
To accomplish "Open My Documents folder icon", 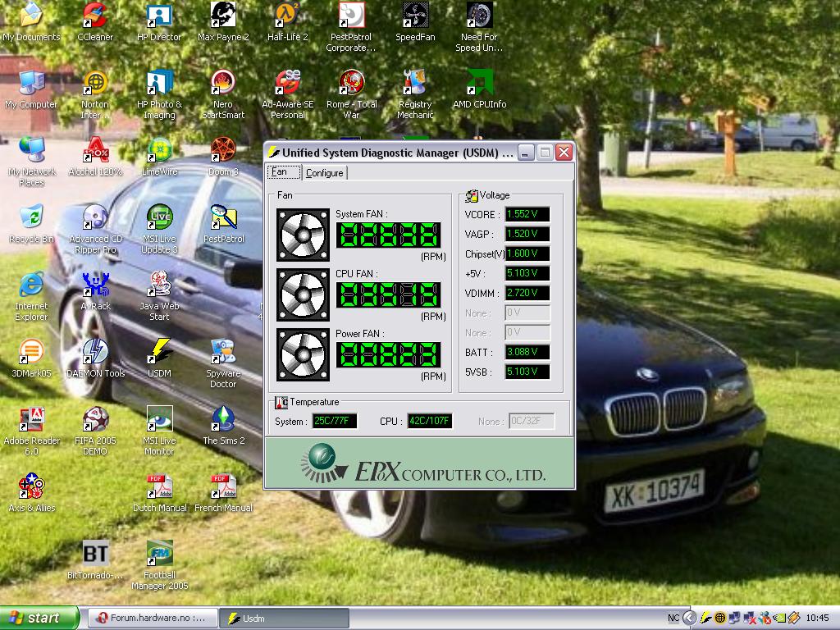I will tap(32, 21).
